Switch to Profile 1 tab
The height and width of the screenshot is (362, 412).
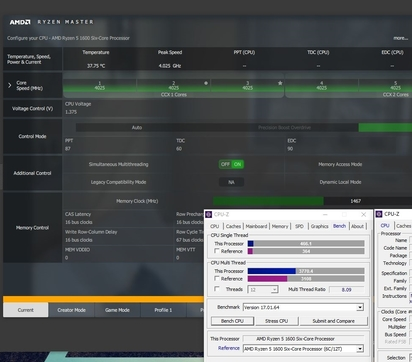pos(163,310)
